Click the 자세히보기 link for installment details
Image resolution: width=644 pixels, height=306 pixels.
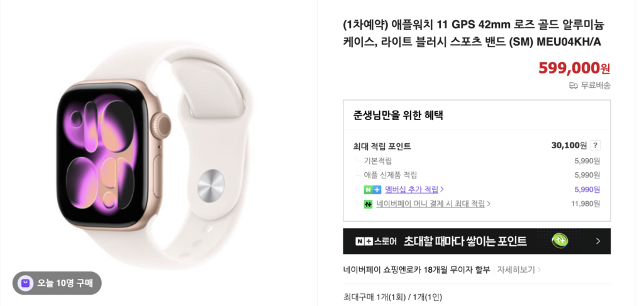point(516,270)
